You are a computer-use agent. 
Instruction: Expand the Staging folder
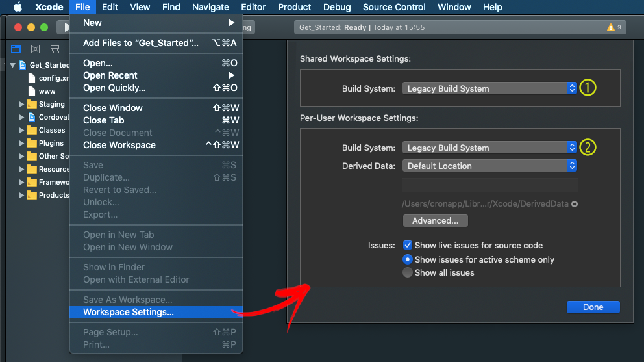(21, 104)
